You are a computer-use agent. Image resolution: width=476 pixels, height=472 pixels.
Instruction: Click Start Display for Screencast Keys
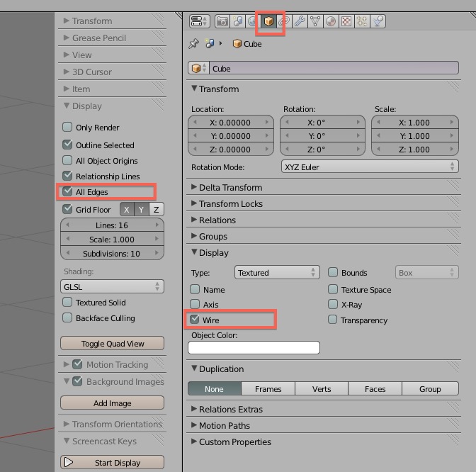pos(113,462)
